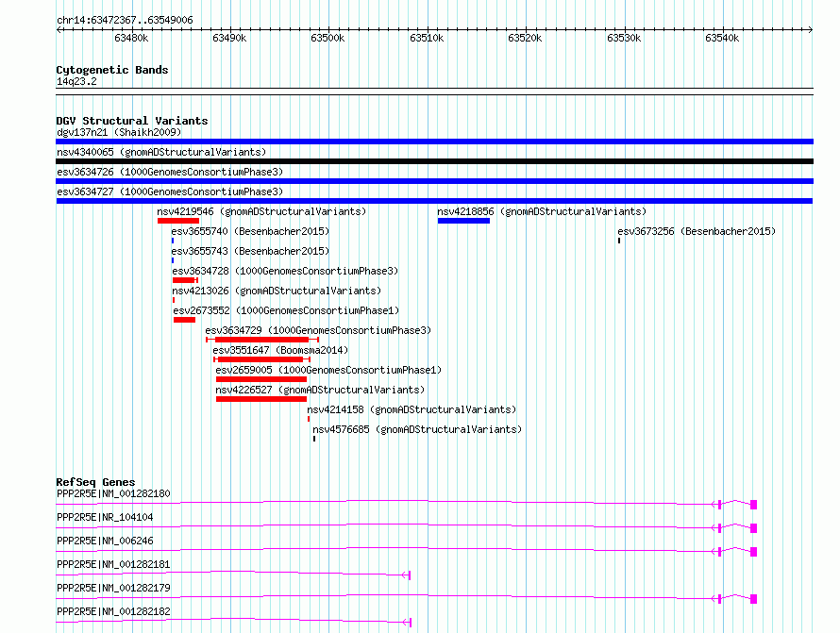Click the dgv137n21 (Shaikh2009) variant label

pyautogui.click(x=119, y=132)
